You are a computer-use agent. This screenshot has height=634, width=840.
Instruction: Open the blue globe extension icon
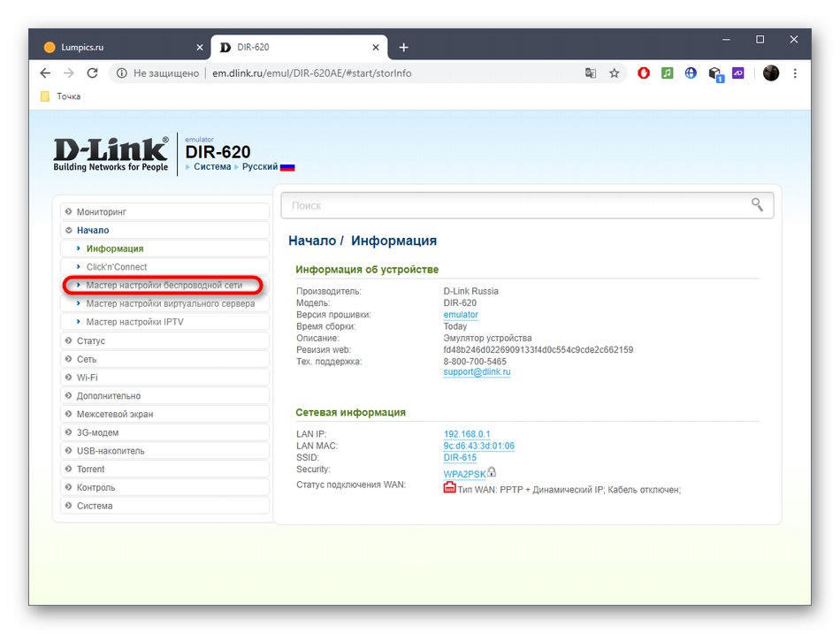click(691, 73)
